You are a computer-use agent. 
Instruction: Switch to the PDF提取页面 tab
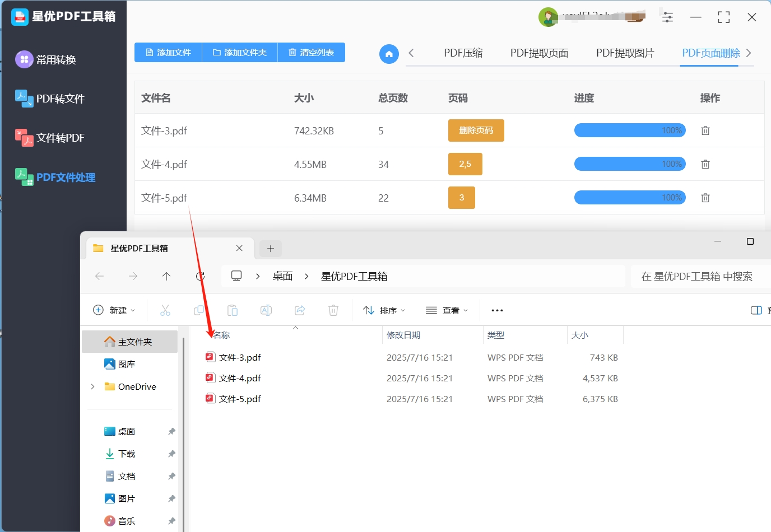[539, 53]
